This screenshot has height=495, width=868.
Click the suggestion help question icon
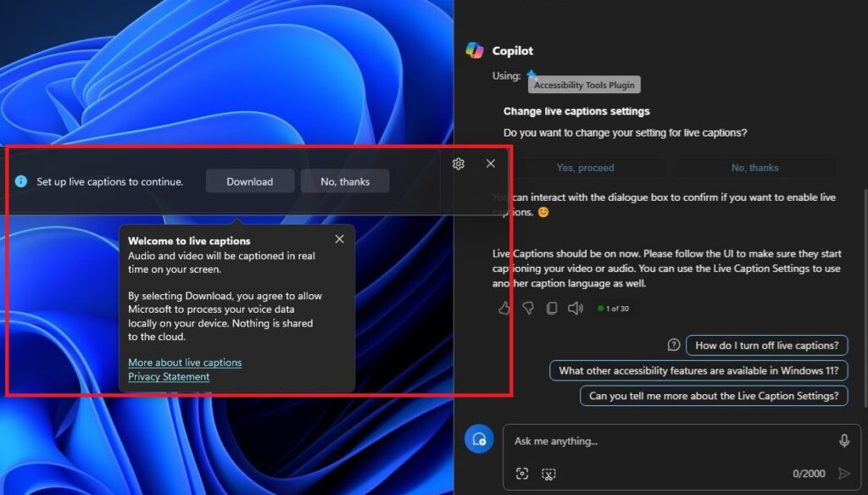674,345
